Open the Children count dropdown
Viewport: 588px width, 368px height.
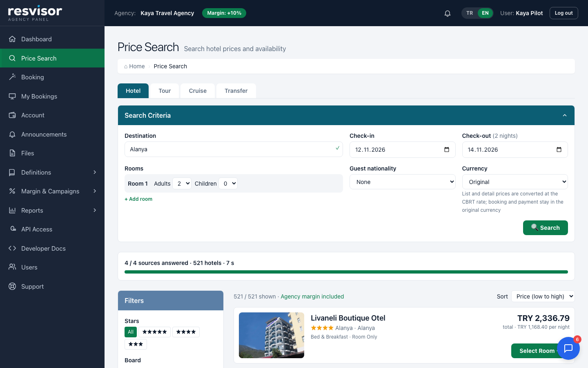coord(228,184)
